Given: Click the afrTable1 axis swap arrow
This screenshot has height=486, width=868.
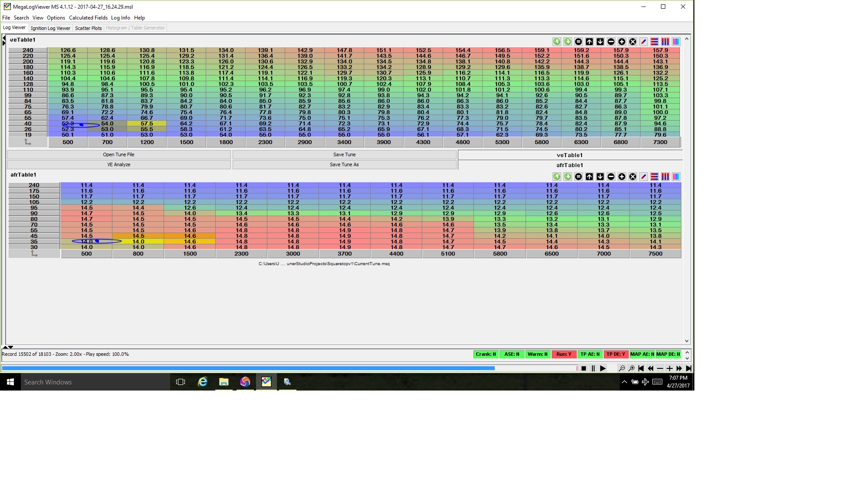Looking at the screenshot, I should point(34,254).
